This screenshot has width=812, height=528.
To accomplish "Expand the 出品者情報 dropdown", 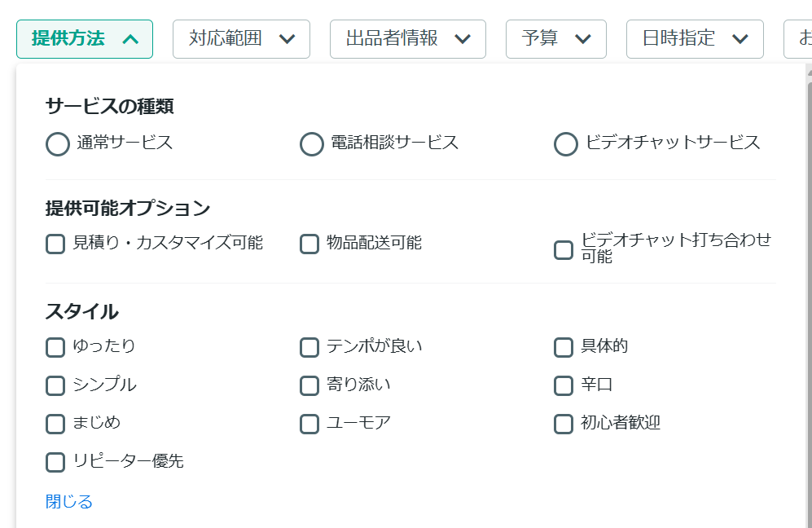I will click(x=407, y=39).
